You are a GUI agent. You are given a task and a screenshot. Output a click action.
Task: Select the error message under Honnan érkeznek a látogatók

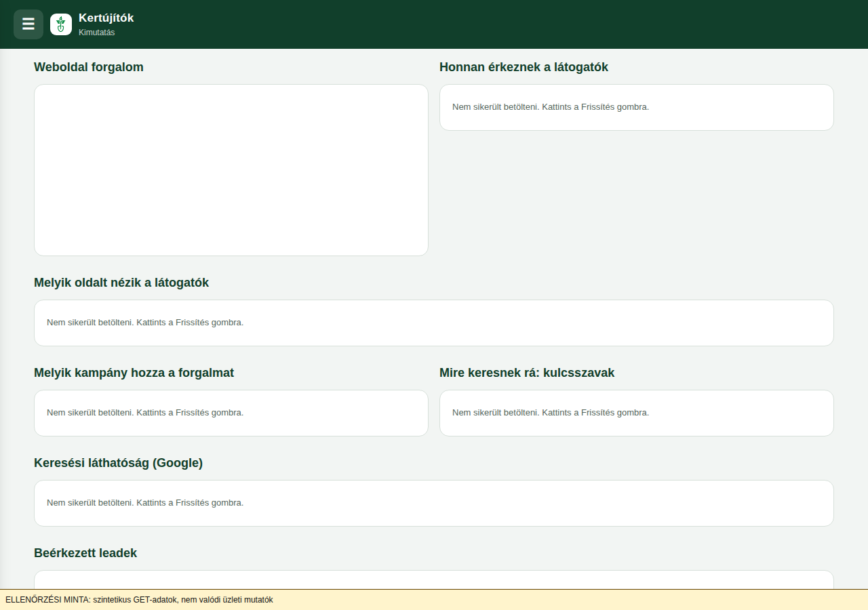[x=551, y=107]
